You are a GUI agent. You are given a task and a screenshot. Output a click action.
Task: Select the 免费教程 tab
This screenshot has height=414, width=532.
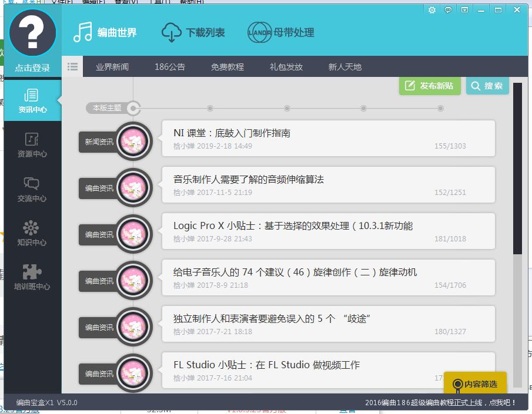[229, 66]
